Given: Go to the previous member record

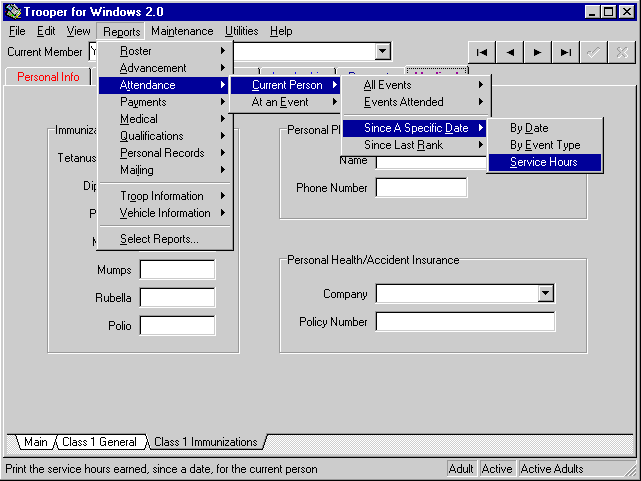Looking at the screenshot, I should tap(510, 52).
